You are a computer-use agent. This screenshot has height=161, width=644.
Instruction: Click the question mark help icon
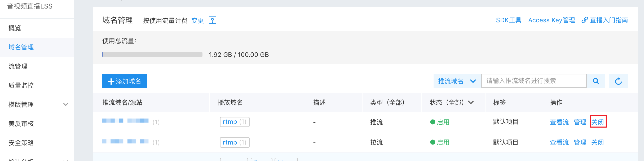point(213,20)
